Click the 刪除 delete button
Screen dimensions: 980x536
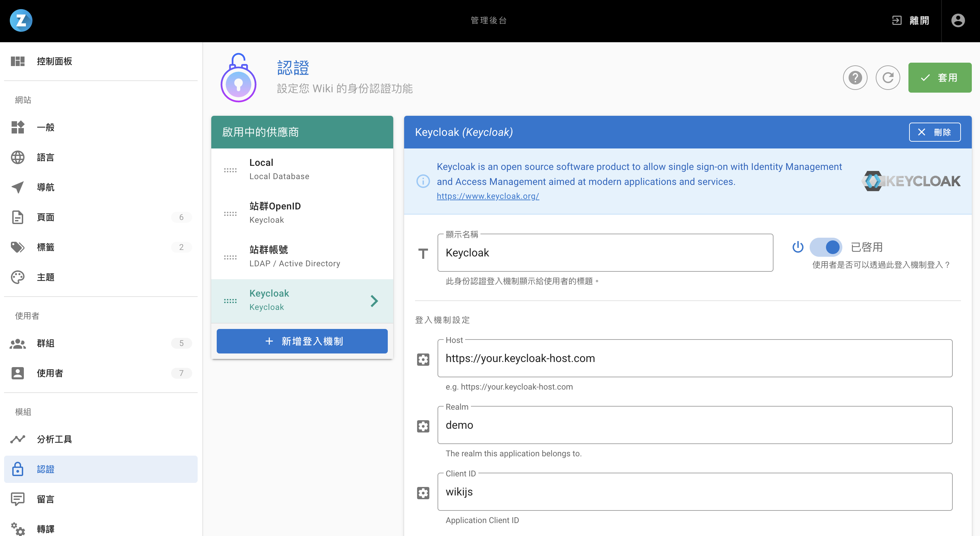[x=935, y=132]
